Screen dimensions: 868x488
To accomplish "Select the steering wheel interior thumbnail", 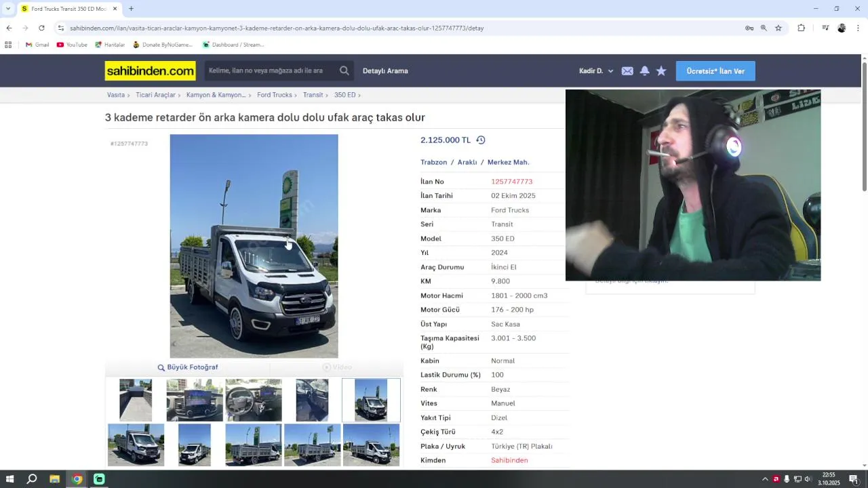I will point(254,400).
